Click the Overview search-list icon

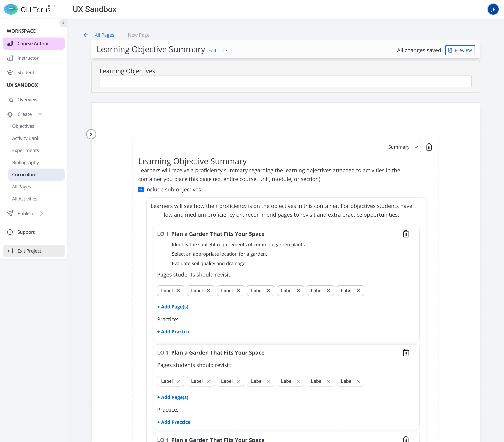pos(10,100)
